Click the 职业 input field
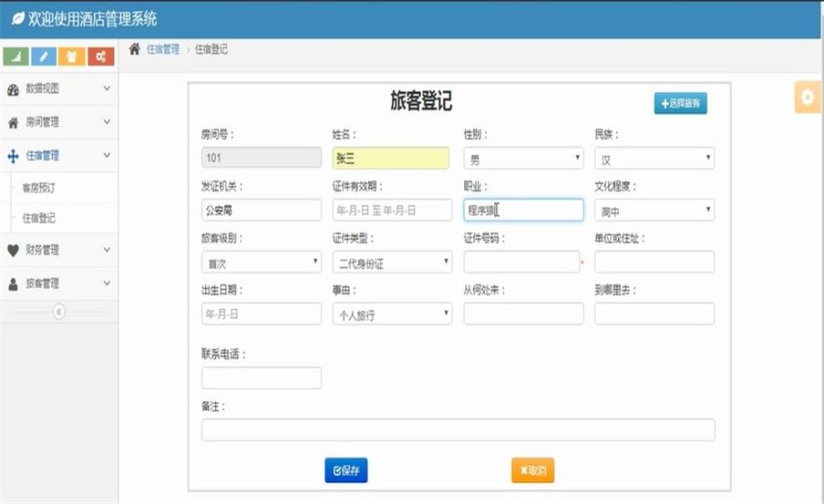The image size is (824, 504). coord(524,210)
